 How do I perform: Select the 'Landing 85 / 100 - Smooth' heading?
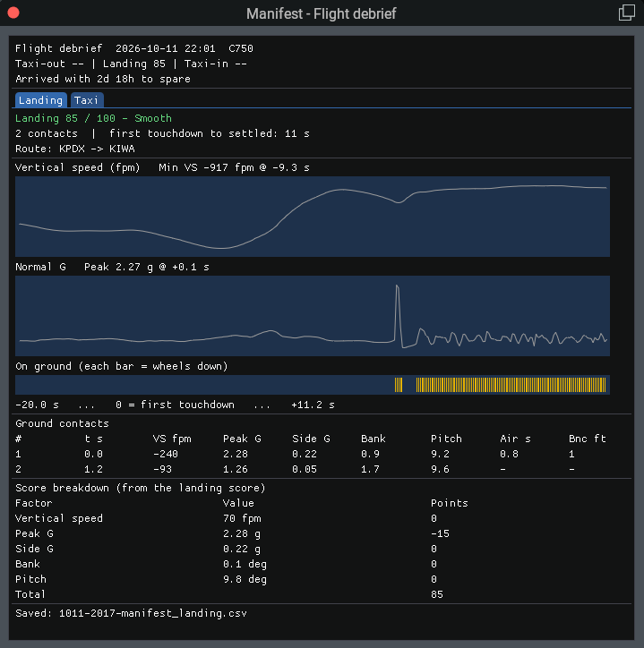[93, 118]
